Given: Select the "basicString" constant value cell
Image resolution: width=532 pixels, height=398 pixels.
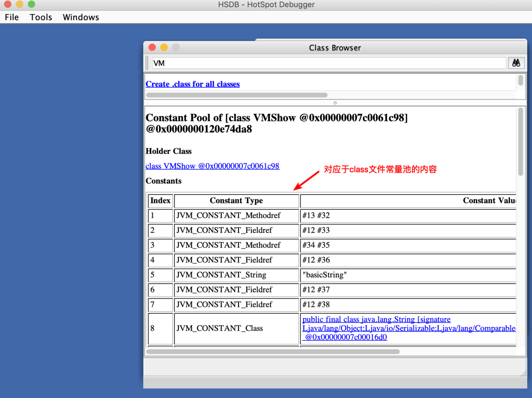Looking at the screenshot, I should pos(408,275).
